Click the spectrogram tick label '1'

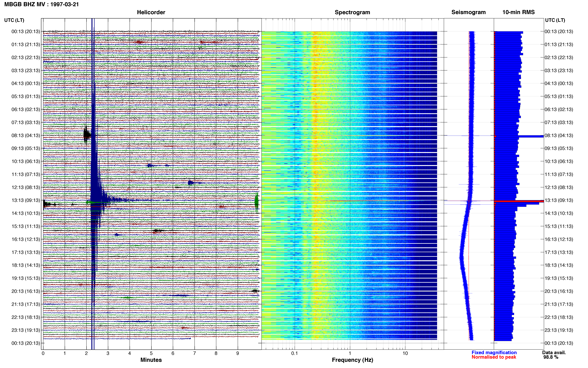(350, 353)
